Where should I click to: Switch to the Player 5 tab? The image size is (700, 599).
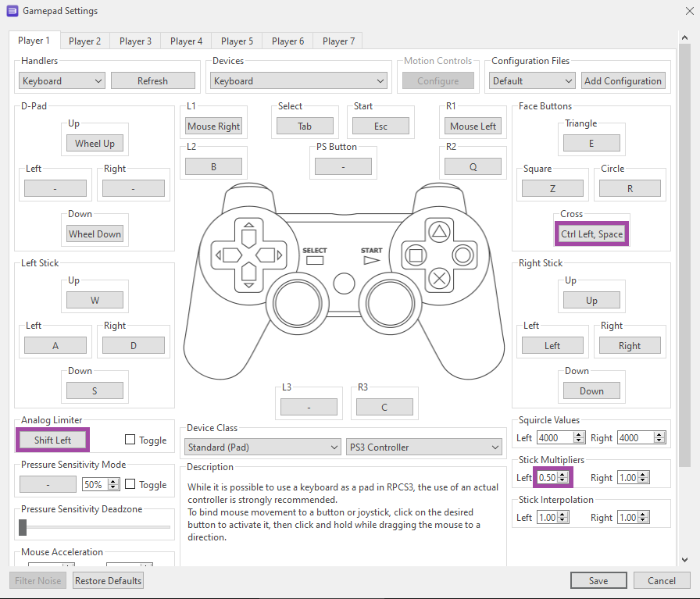coord(237,41)
